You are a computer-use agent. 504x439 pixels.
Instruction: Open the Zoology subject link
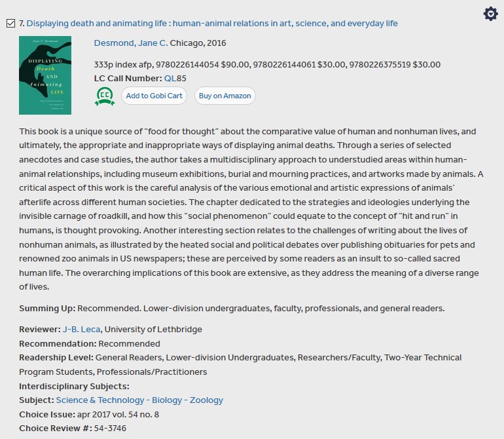coord(206,400)
